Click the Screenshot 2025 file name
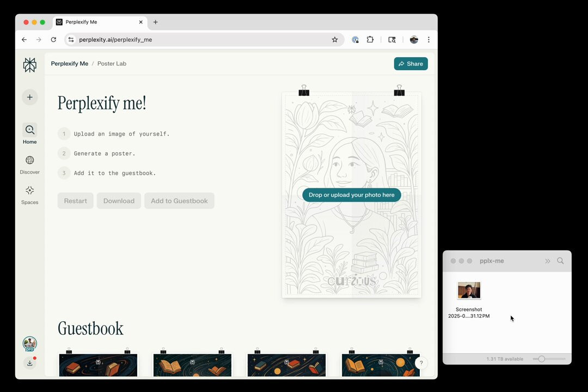This screenshot has width=588, height=392. coord(469,313)
